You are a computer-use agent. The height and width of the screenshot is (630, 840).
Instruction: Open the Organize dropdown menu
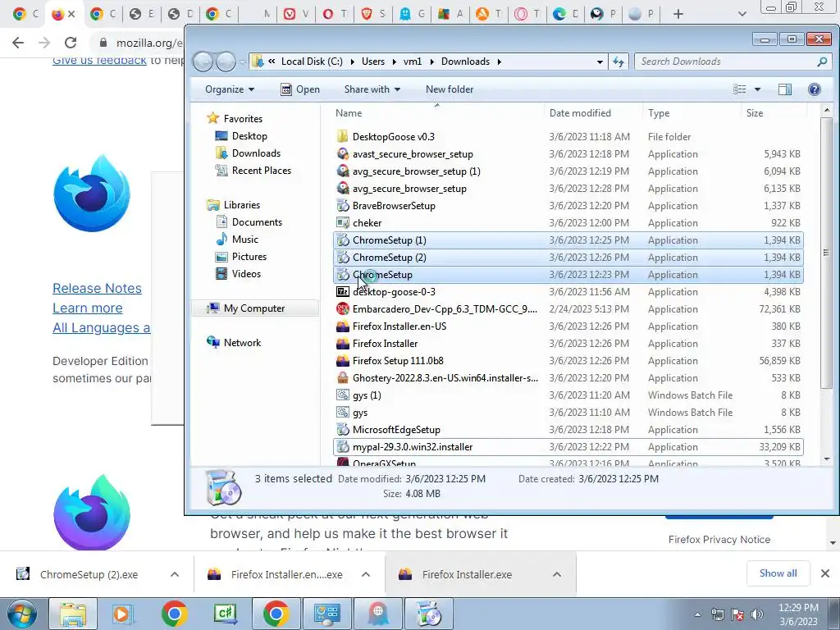pyautogui.click(x=230, y=89)
